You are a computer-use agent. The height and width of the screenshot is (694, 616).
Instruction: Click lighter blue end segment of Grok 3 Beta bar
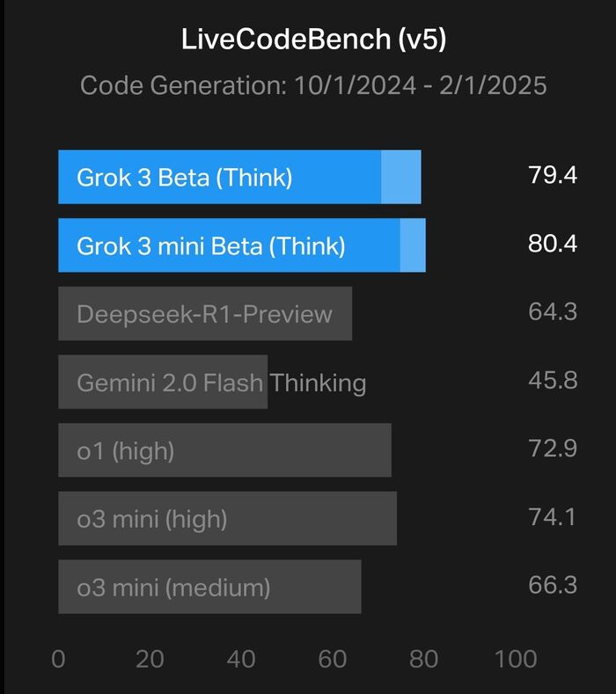point(400,177)
